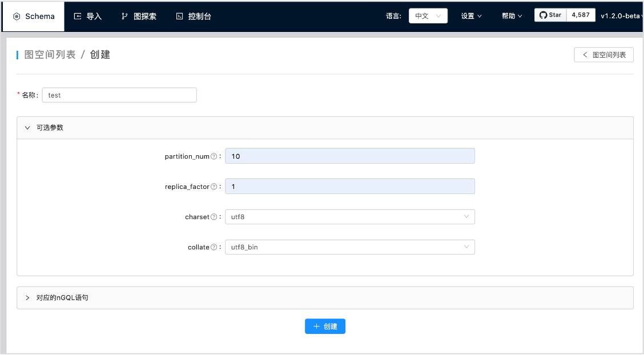Screen dimensions: 644x355
Task: Click the replica_factor help question icon
Action: click(214, 187)
